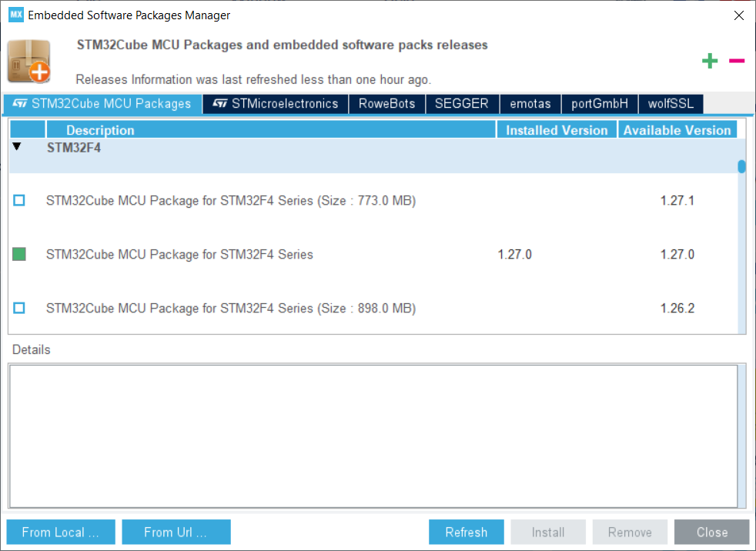The width and height of the screenshot is (756, 551).
Task: Click the Installed Version column header
Action: (557, 130)
